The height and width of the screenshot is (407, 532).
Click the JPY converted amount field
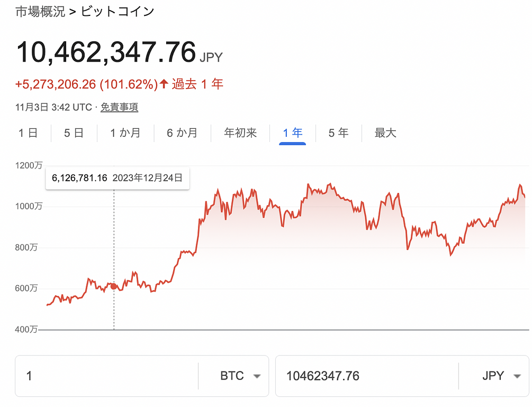click(365, 376)
